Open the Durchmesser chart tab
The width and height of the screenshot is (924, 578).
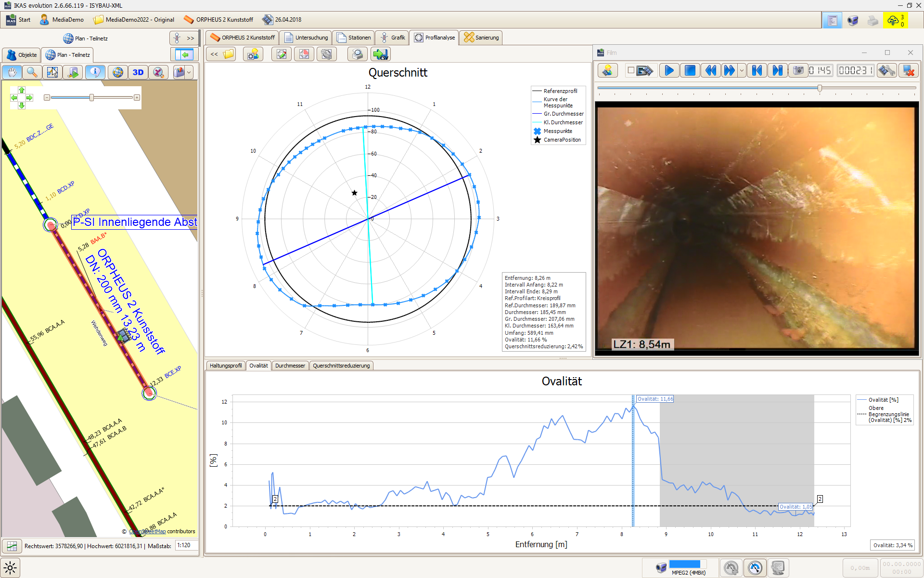click(x=290, y=366)
